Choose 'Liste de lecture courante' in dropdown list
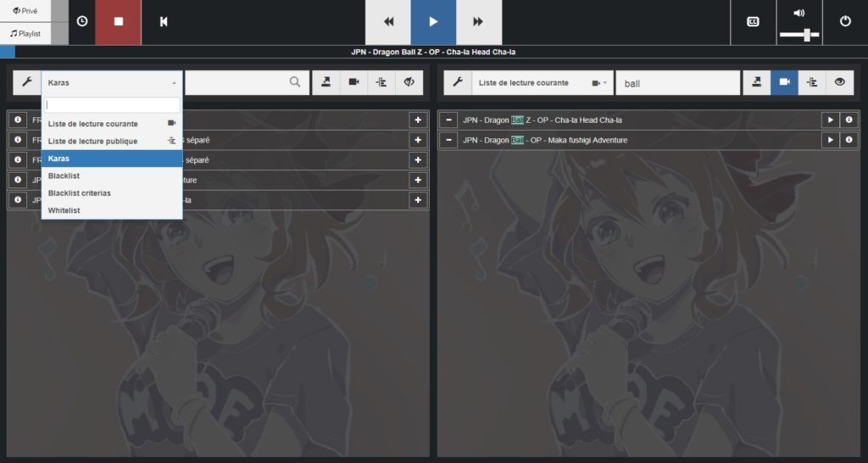The width and height of the screenshot is (868, 463). coord(112,124)
